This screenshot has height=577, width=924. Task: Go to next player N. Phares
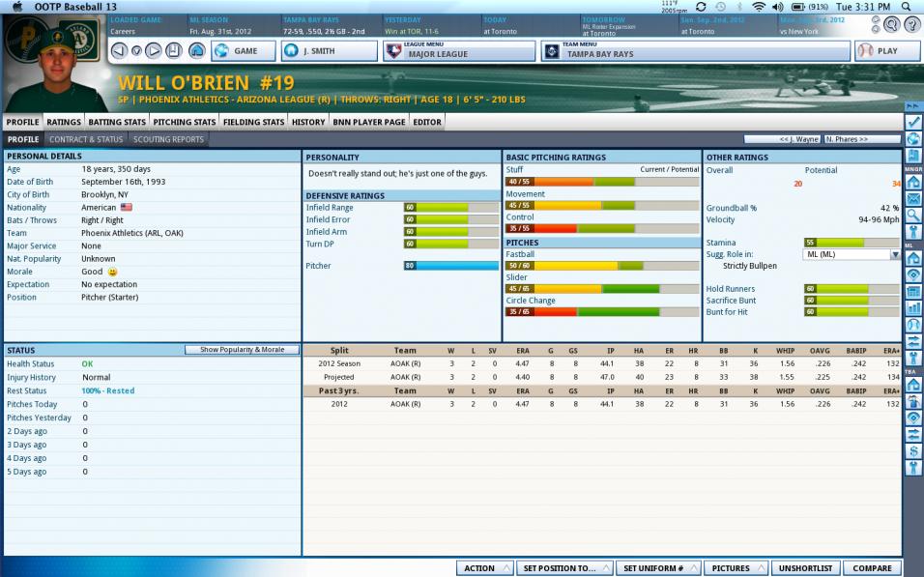point(862,139)
